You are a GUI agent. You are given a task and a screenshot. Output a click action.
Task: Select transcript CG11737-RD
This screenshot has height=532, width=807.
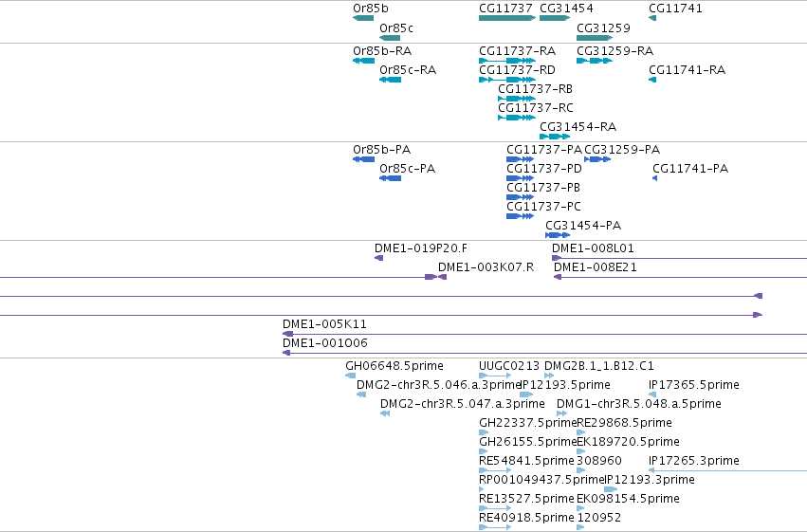click(x=507, y=80)
